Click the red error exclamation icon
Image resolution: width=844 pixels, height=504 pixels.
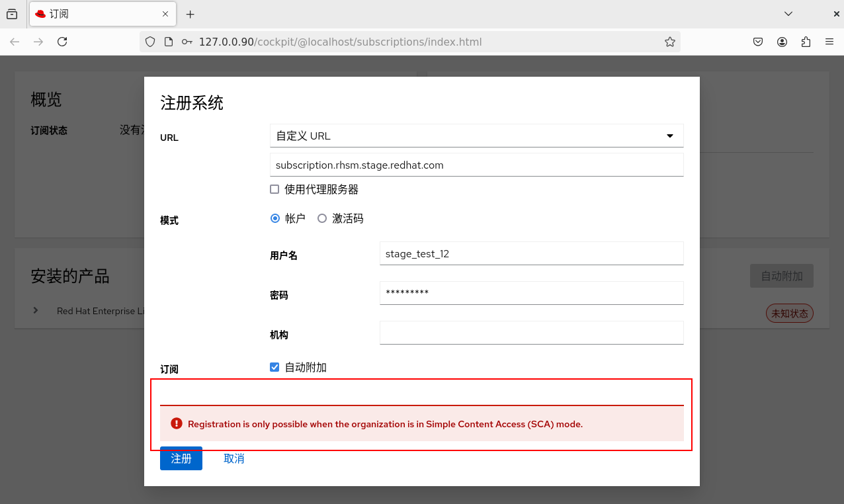pyautogui.click(x=177, y=424)
